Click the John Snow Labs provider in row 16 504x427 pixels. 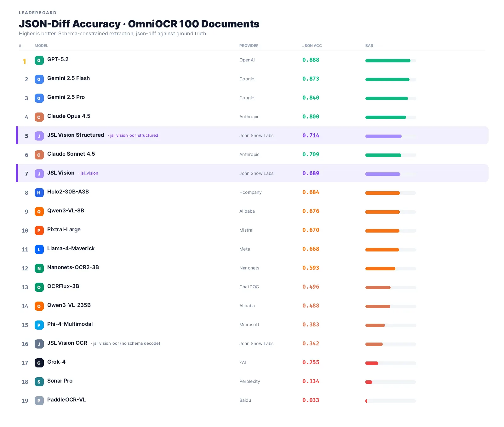tap(256, 343)
